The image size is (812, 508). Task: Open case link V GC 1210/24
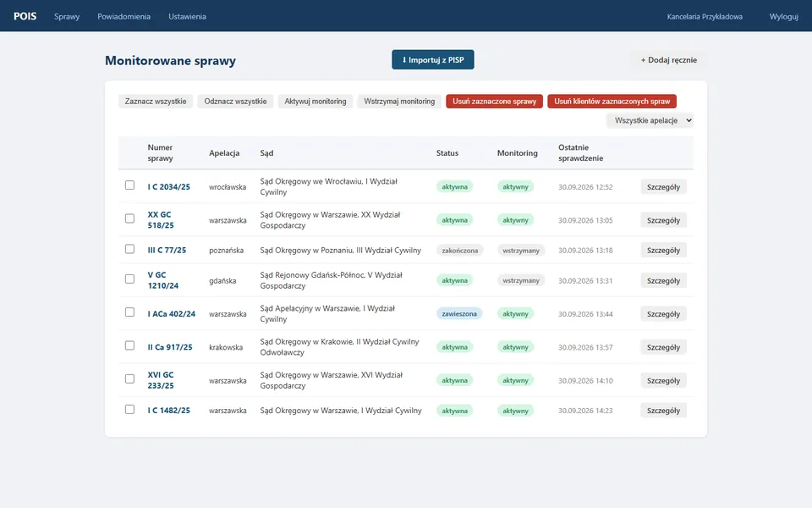[163, 280]
